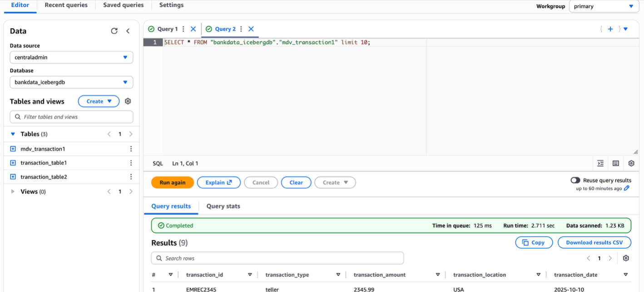Image resolution: width=644 pixels, height=292 pixels.
Task: Edit reuse query results duration
Action: tap(627, 188)
